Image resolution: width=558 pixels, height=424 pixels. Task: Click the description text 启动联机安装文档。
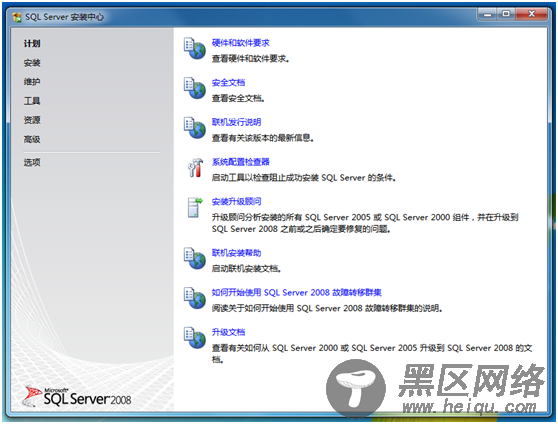tap(246, 268)
